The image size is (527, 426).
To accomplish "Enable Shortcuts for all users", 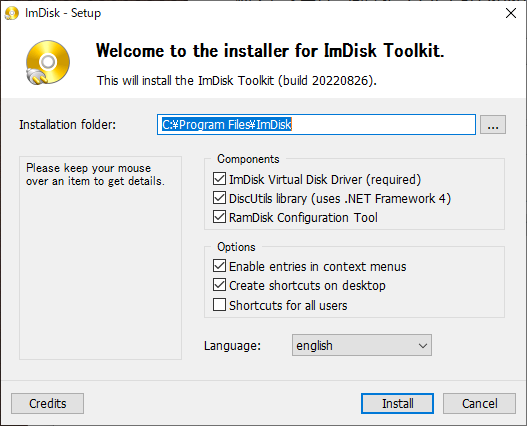I will click(219, 305).
